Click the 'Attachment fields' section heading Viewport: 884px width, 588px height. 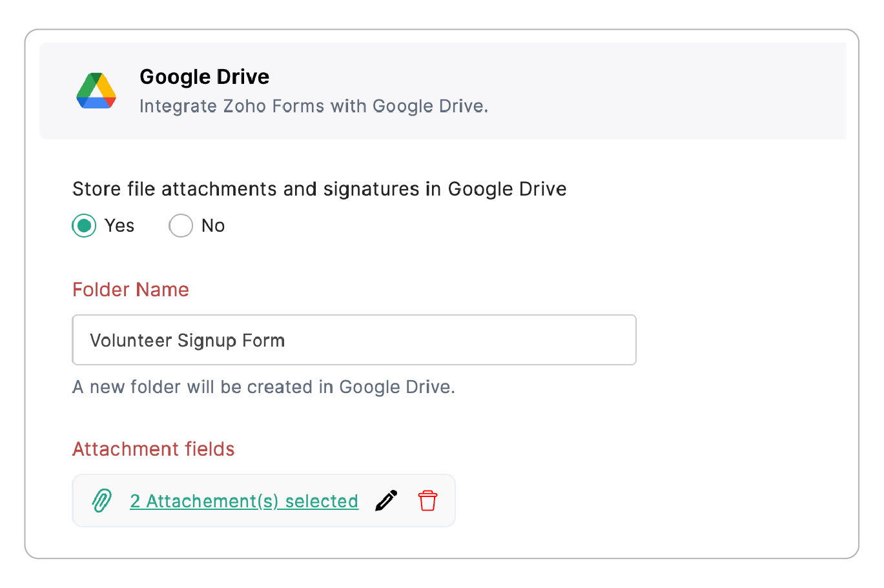(x=153, y=449)
